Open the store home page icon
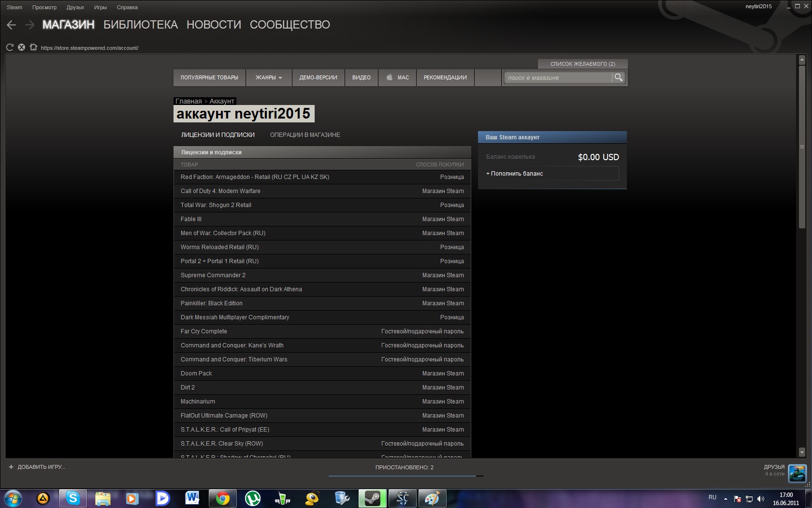 [x=33, y=47]
